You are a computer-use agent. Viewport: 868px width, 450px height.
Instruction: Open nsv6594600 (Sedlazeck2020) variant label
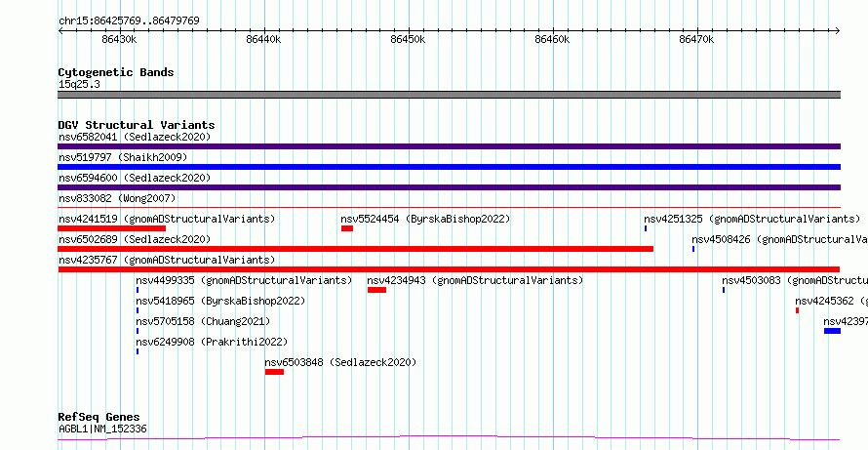click(x=135, y=178)
